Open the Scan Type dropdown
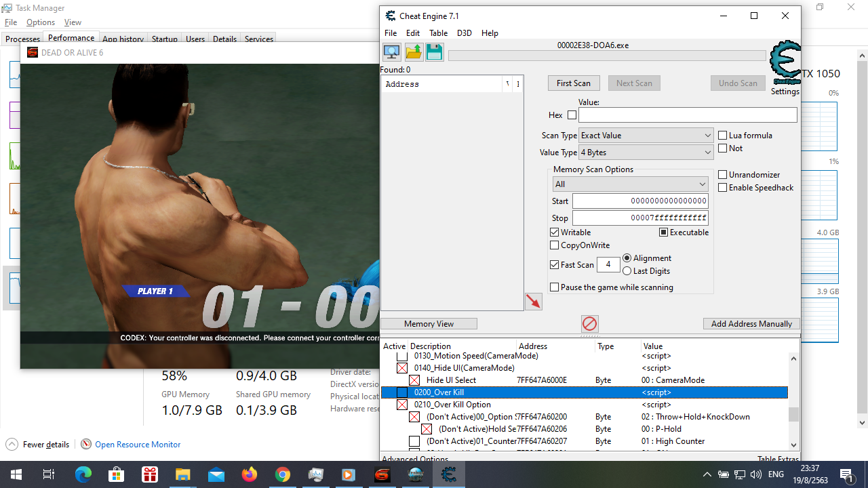This screenshot has height=488, width=868. [x=646, y=136]
